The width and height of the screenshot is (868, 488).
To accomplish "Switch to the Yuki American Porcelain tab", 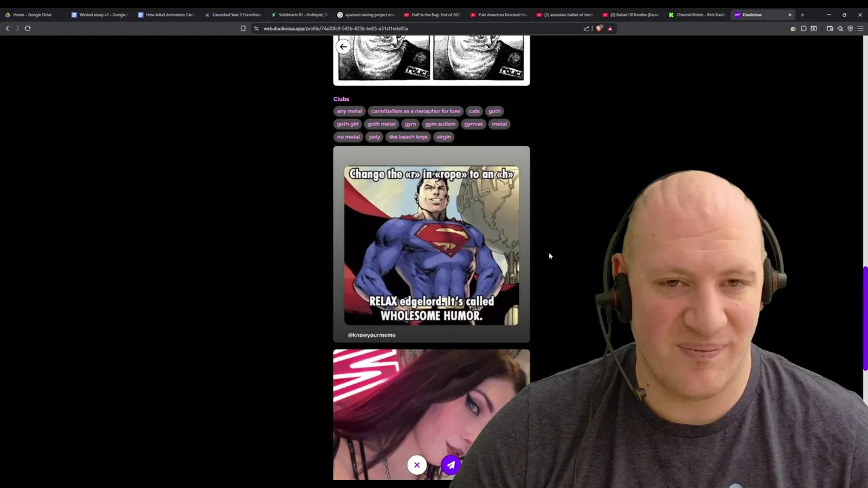I will (498, 15).
